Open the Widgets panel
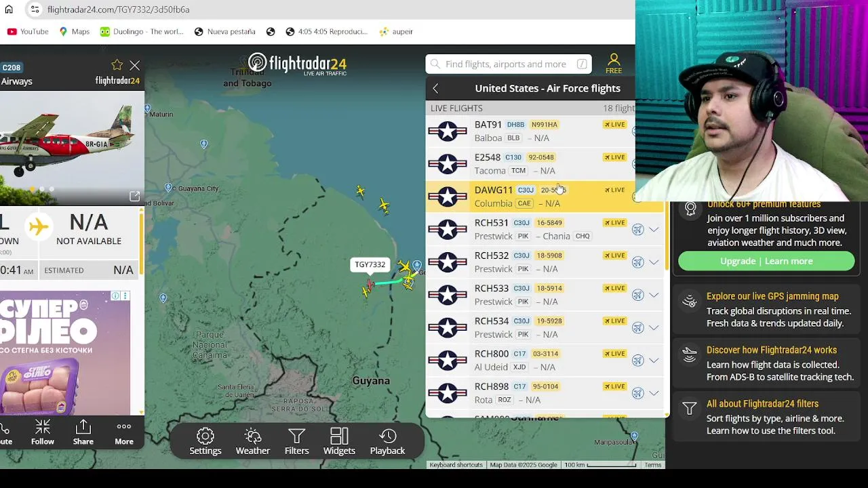This screenshot has width=868, height=488. [339, 441]
